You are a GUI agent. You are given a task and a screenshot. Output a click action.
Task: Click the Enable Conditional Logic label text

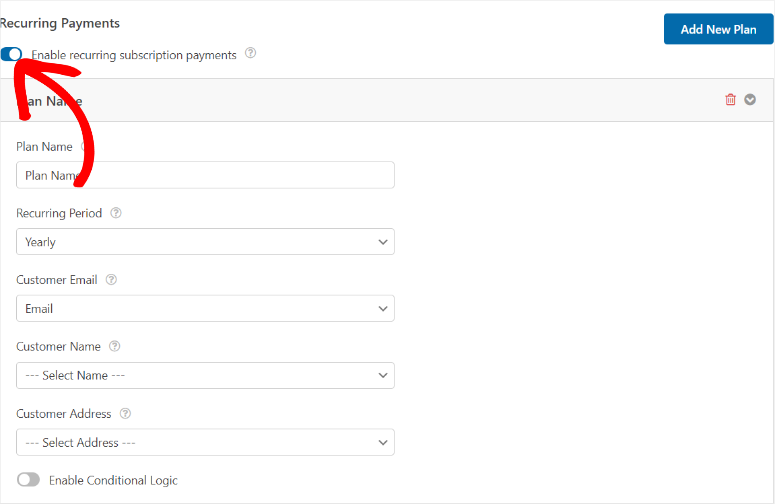click(113, 480)
